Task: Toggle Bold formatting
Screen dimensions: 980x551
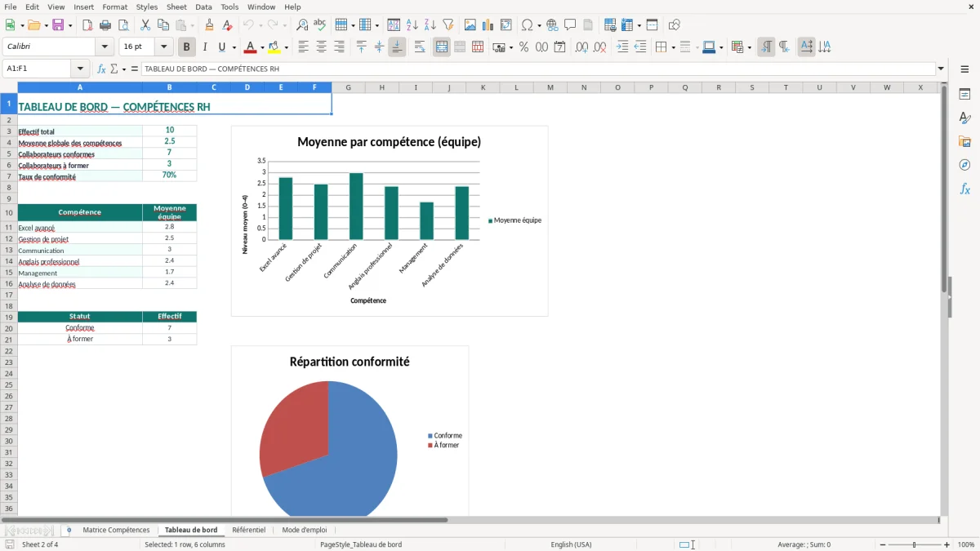Action: (186, 47)
